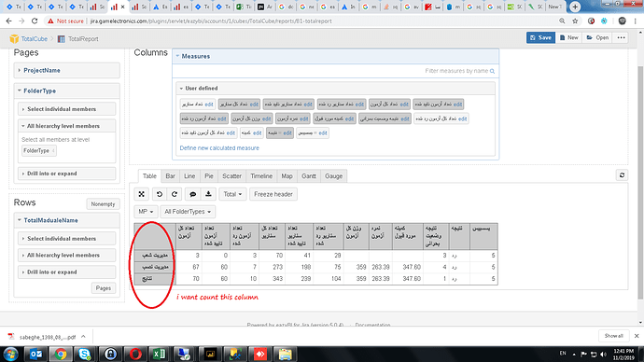Toggle the Freeze header button
The image size is (644, 362).
click(x=273, y=194)
